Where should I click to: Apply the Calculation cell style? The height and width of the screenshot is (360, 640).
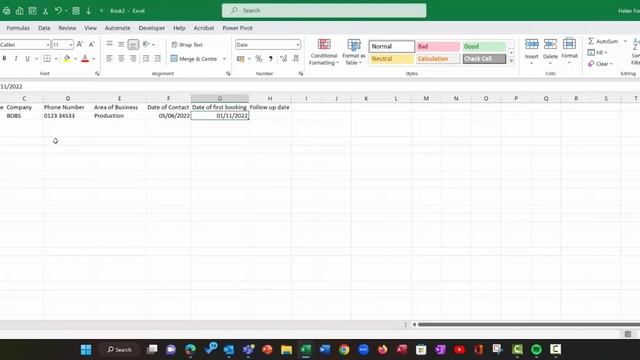pyautogui.click(x=438, y=59)
